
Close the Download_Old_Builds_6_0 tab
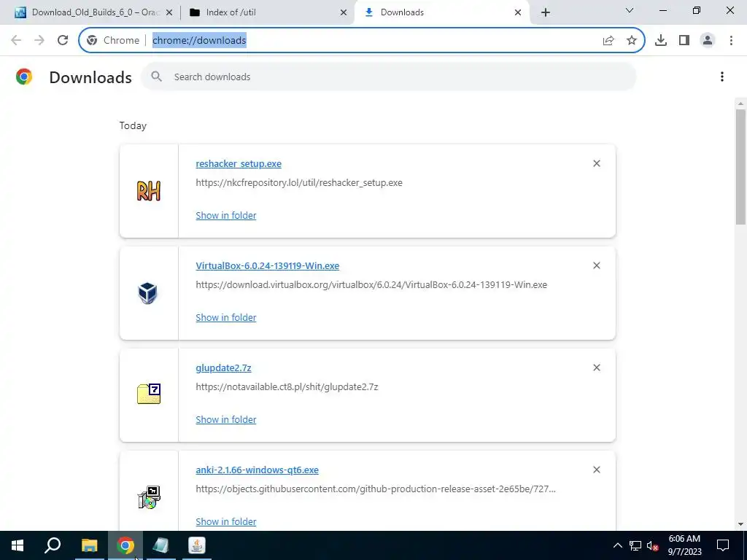169,12
